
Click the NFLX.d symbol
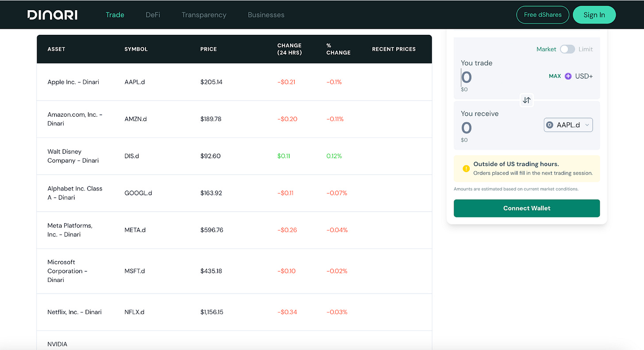click(x=134, y=312)
